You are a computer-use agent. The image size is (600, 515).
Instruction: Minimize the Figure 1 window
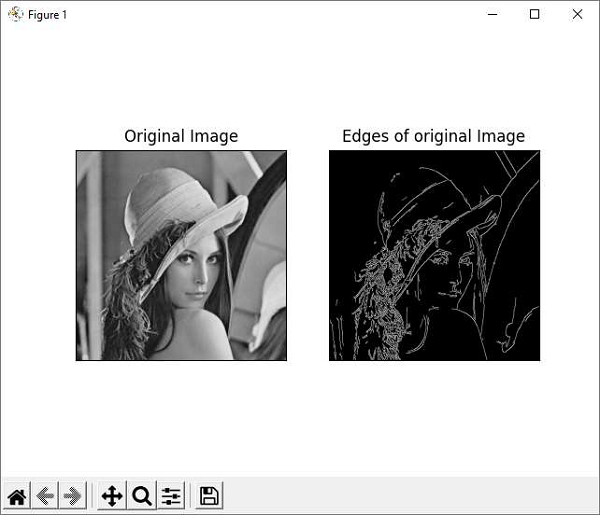[491, 14]
